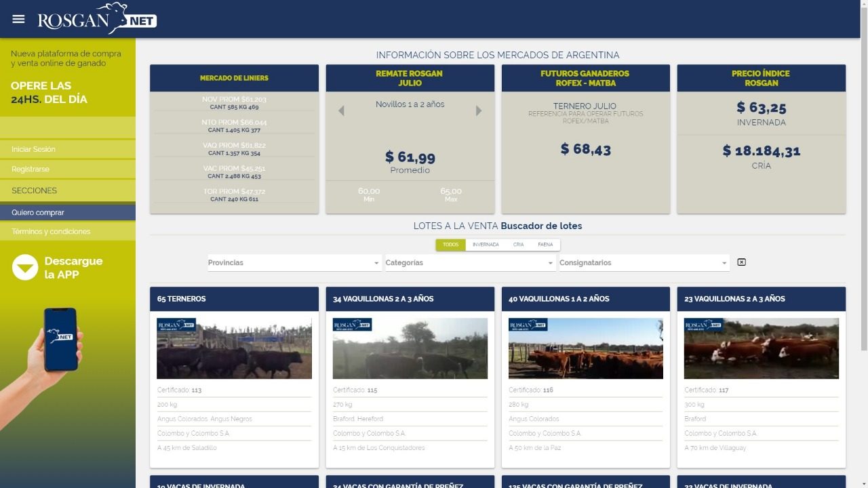This screenshot has width=868, height=488.
Task: Expand the Categorías dropdown
Action: coord(470,263)
